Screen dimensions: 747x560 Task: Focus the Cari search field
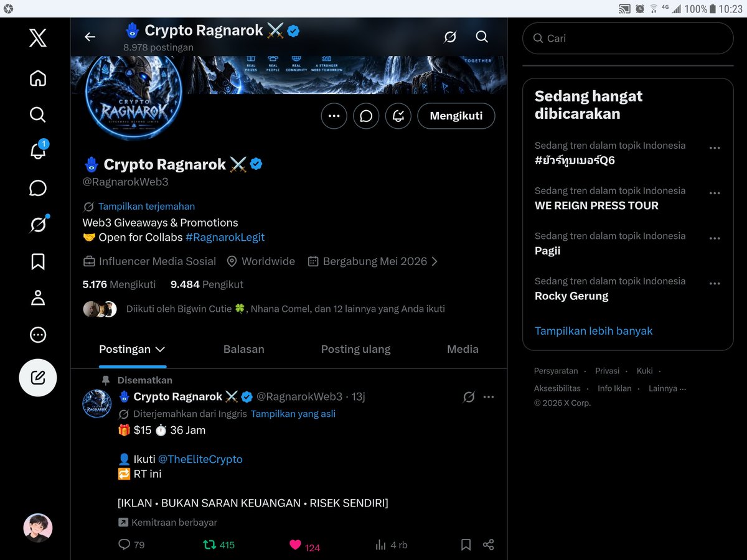point(628,39)
